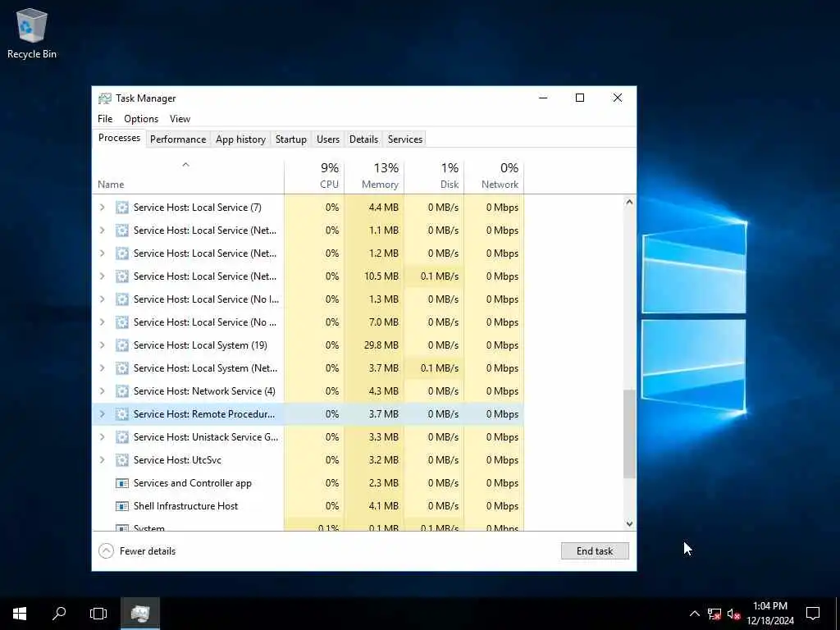
Task: Click the scroll down arrow of process list
Action: click(629, 524)
